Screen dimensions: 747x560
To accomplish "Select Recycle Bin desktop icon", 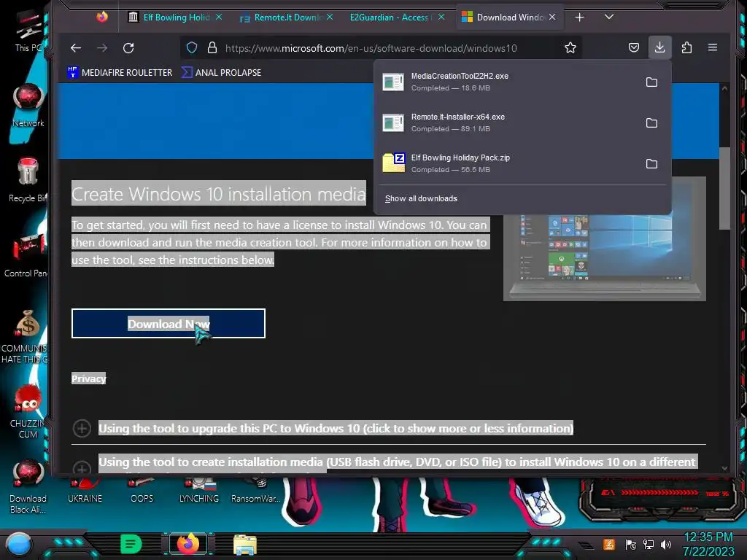I will (x=28, y=180).
